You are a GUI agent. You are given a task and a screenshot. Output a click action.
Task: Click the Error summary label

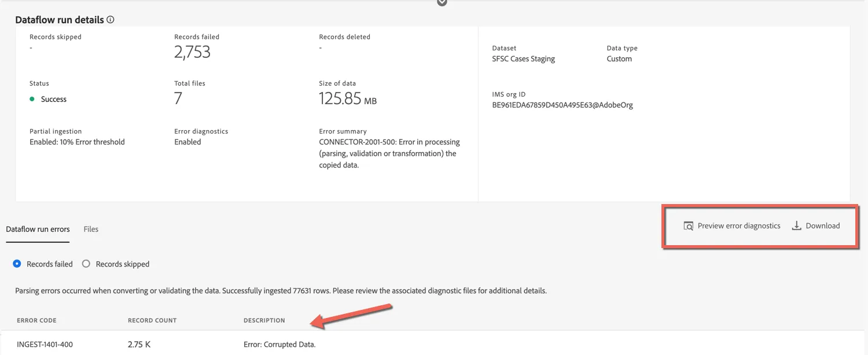343,131
